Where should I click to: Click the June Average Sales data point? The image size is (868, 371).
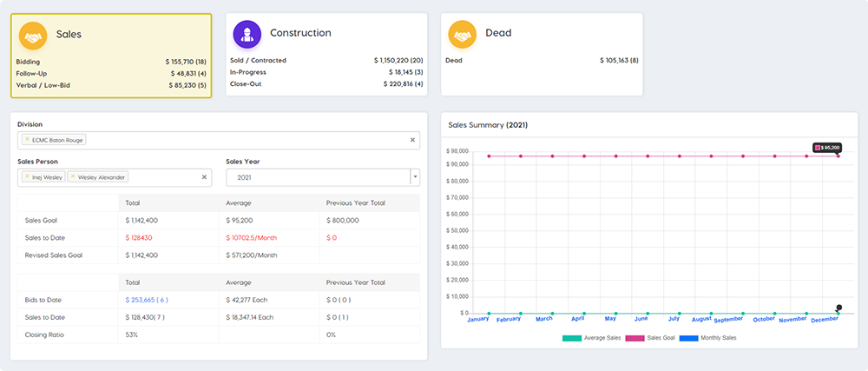pyautogui.click(x=648, y=314)
